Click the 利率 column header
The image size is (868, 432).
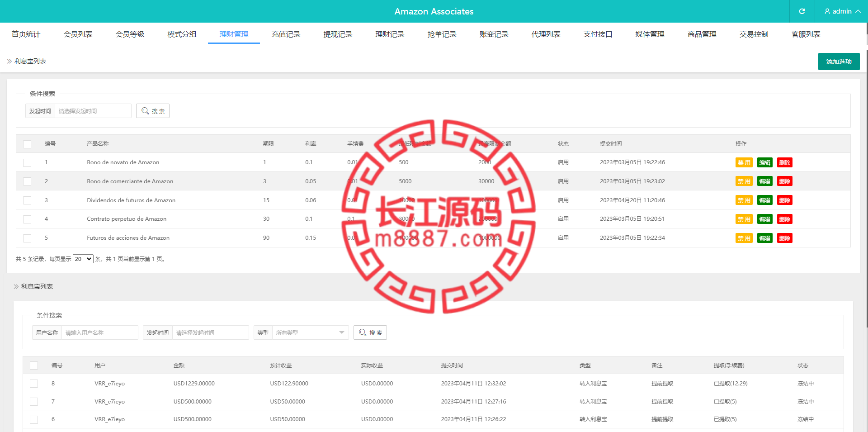pyautogui.click(x=311, y=144)
